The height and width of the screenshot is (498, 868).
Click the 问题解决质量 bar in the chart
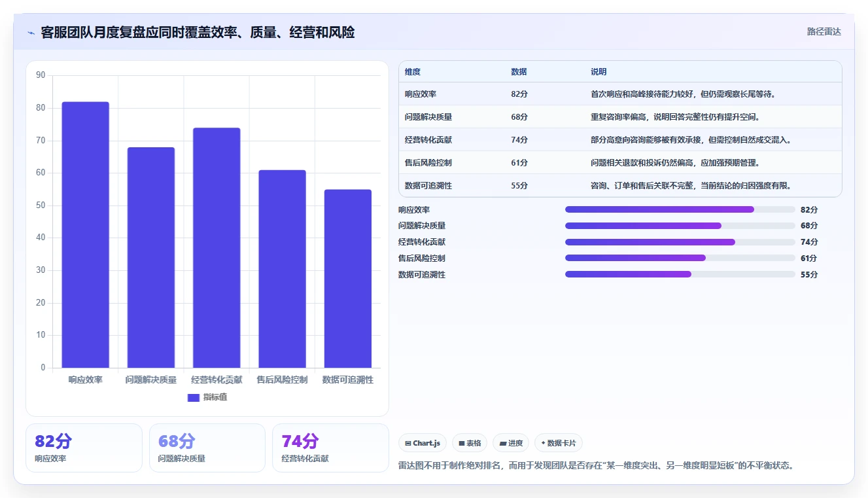pyautogui.click(x=151, y=258)
